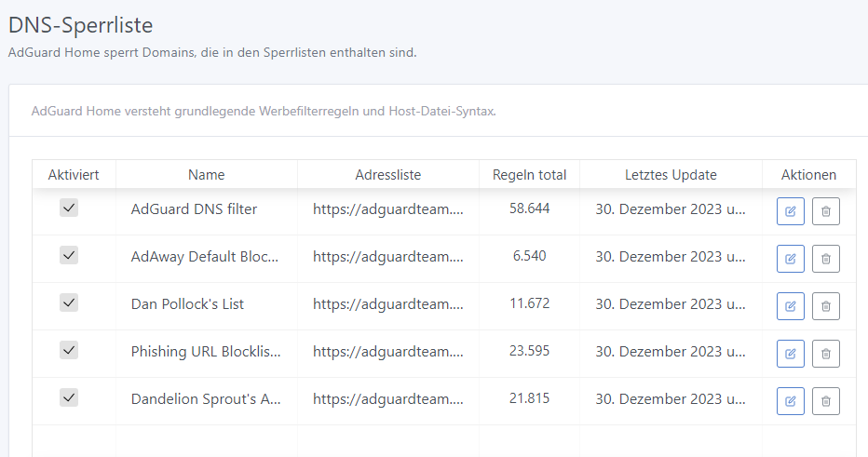Click the last update date of AdAway Default Blocklist
Screen dimensions: 868x457
671,257
